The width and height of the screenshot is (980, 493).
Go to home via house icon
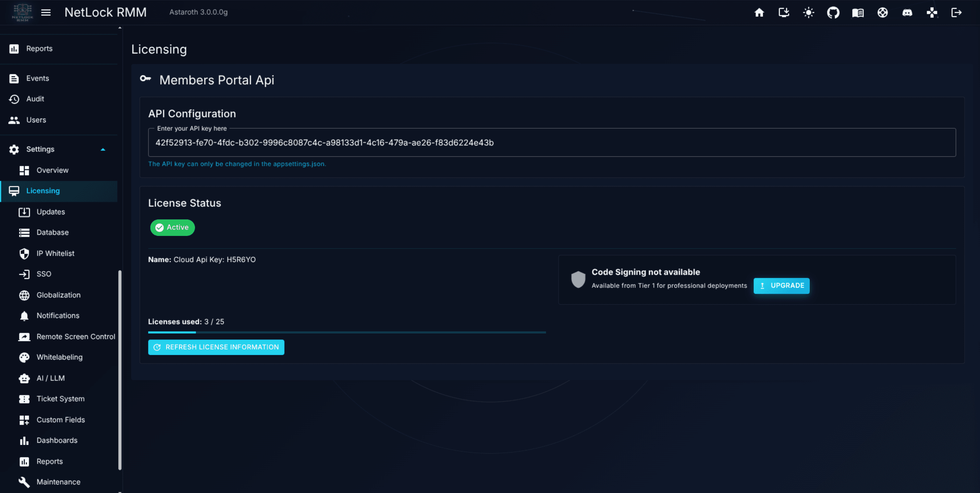point(759,13)
